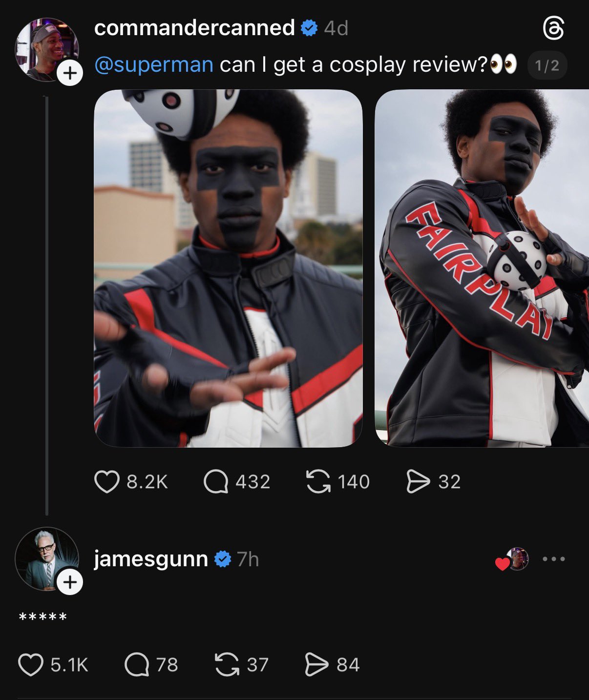589x700 pixels.
Task: Open jamesgunn username profile
Action: coord(151,559)
